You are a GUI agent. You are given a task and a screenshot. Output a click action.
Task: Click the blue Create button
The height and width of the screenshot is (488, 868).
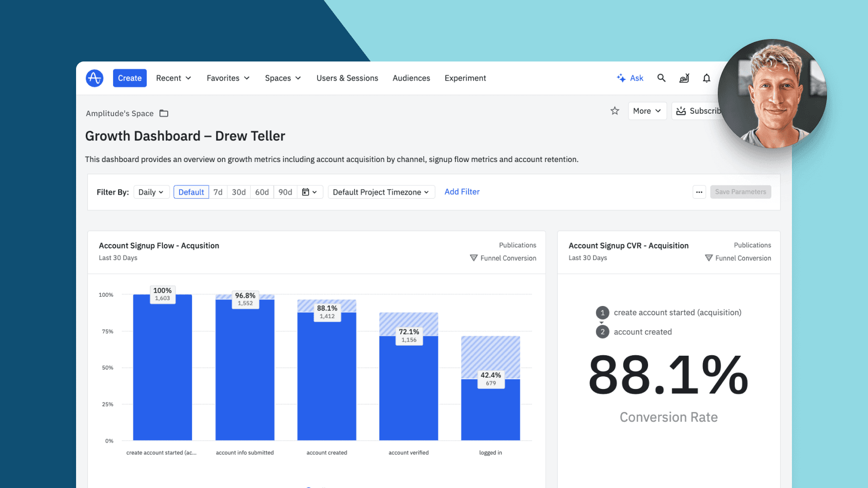(130, 78)
